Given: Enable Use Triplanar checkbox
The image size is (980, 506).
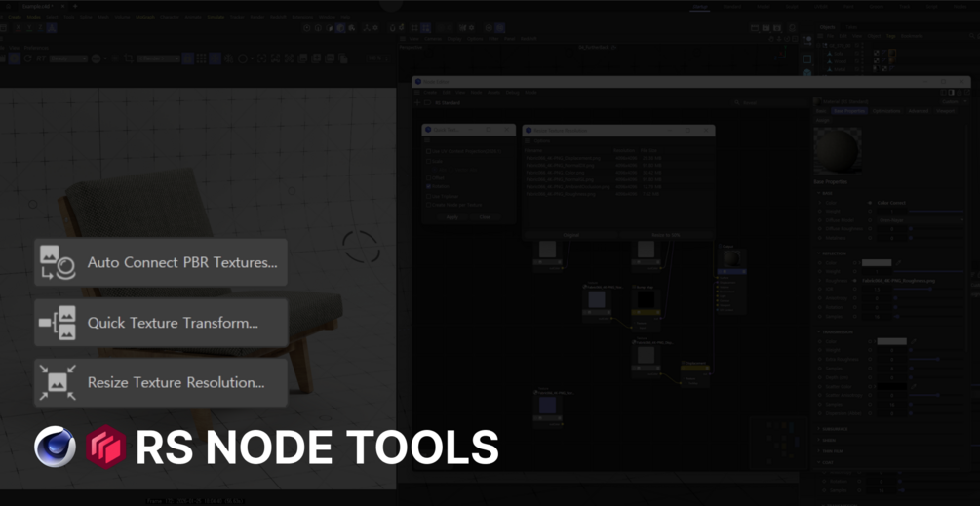Looking at the screenshot, I should (428, 196).
